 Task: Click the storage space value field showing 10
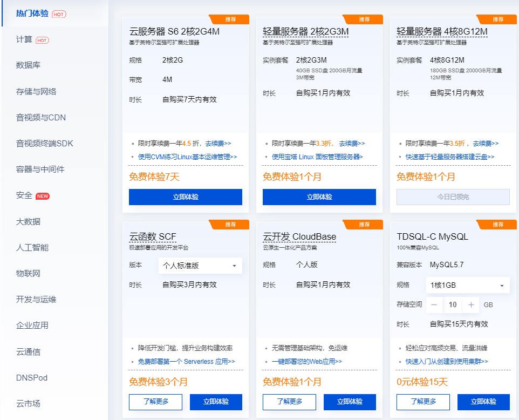pos(453,304)
